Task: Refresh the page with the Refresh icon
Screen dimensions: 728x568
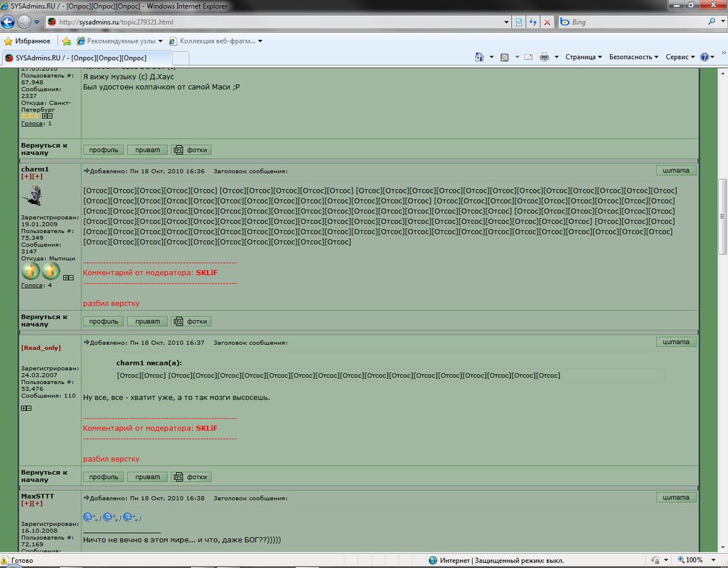Action: [533, 22]
